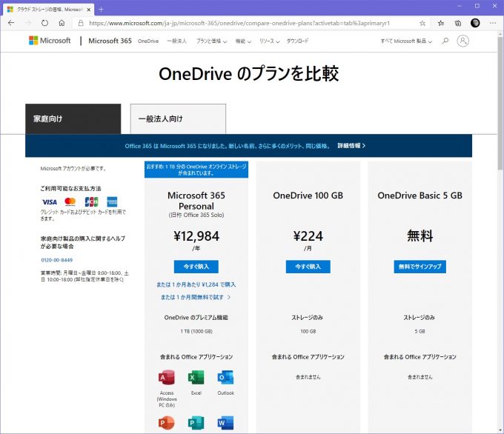Click the lock icon in address bar
The width and height of the screenshot is (504, 434).
[81, 23]
